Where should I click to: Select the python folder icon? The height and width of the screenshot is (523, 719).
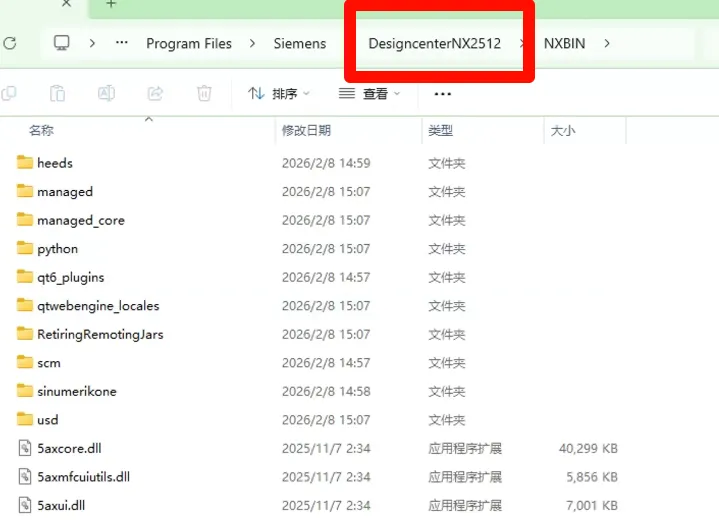click(x=25, y=248)
